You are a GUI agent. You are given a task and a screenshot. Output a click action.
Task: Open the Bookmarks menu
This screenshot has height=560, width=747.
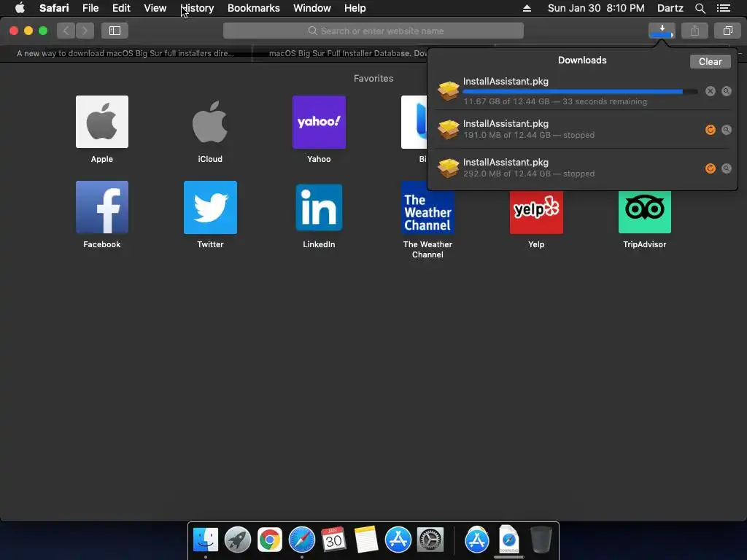point(253,8)
